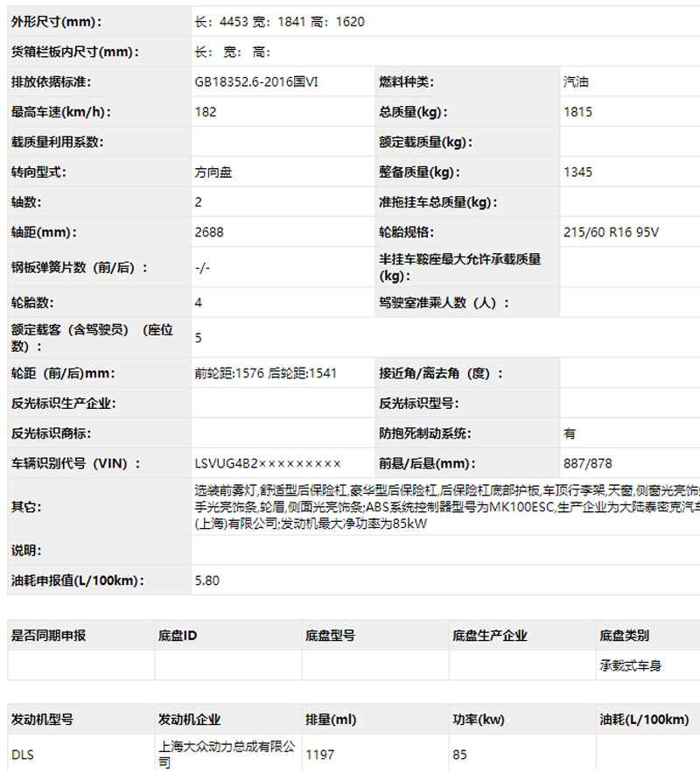700x774 pixels.
Task: Click the fuel type value 汽油
Action: [x=576, y=82]
